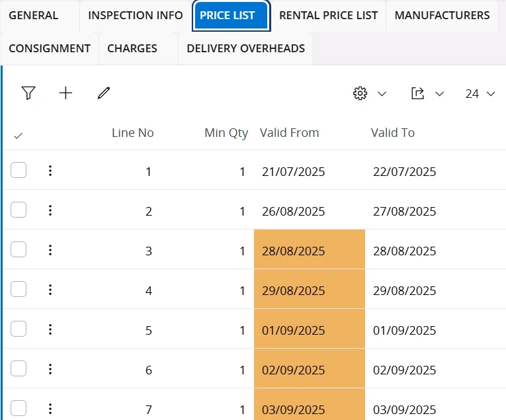
Task: Toggle the select-all checkmark in header
Action: [19, 135]
